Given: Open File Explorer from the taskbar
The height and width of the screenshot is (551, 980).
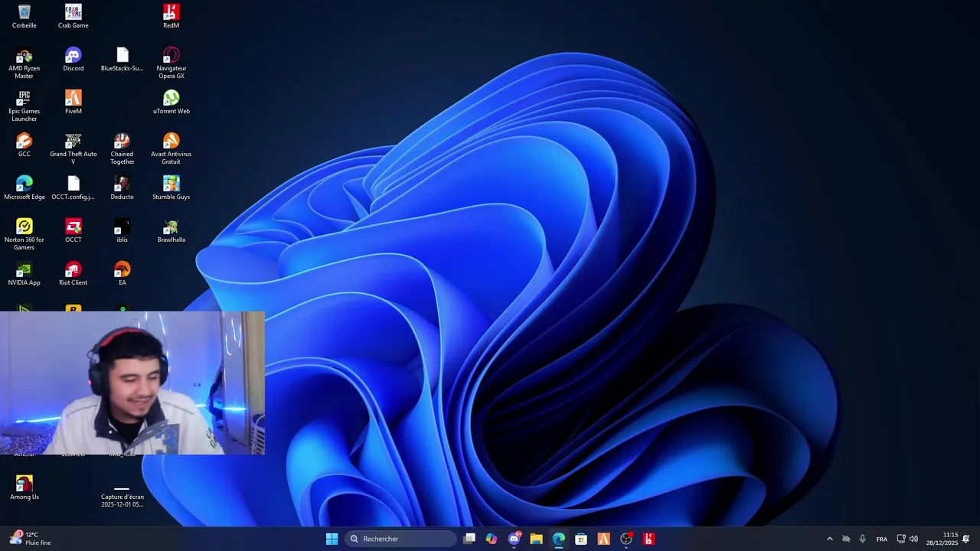Looking at the screenshot, I should (537, 539).
